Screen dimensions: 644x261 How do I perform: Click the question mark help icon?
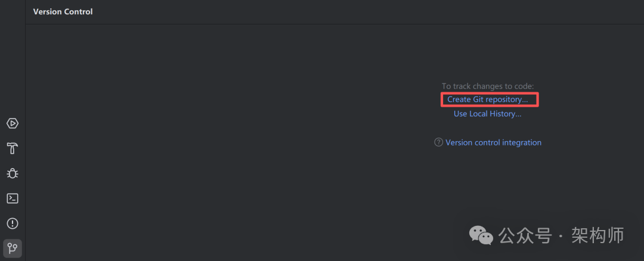pyautogui.click(x=439, y=142)
